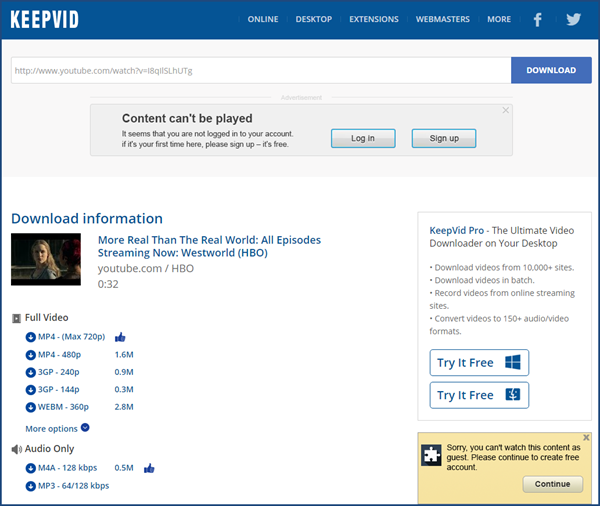Screen dimensions: 600x506
Task: Click WEBM - 360p link
Action: click(63, 407)
